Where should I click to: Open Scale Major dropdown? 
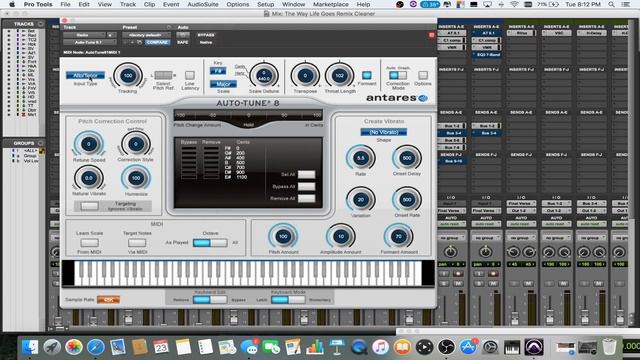coord(223,84)
